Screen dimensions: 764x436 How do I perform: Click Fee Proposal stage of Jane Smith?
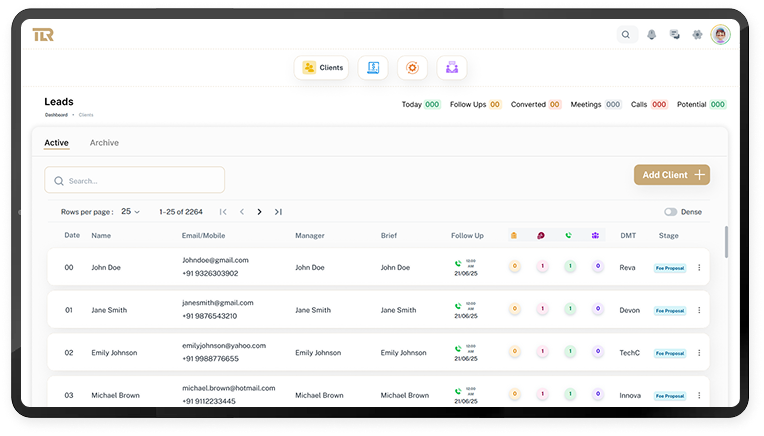click(x=670, y=311)
